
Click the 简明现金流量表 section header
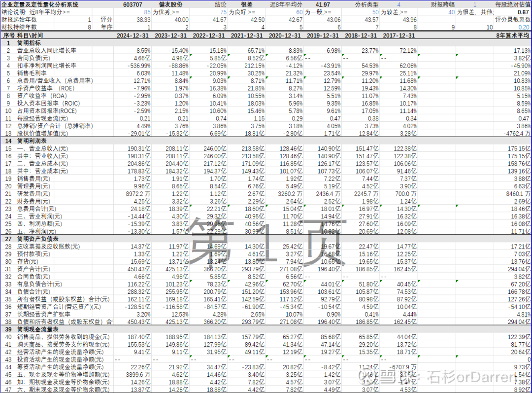pos(37,329)
